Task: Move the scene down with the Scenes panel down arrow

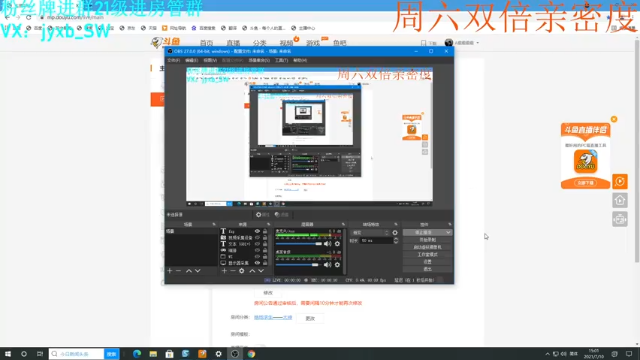Action: [198, 271]
